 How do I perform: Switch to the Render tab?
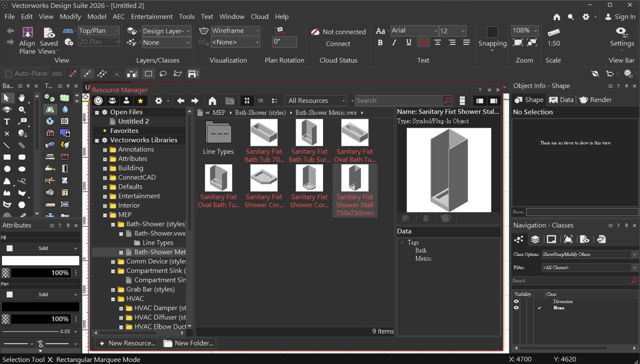pos(595,100)
